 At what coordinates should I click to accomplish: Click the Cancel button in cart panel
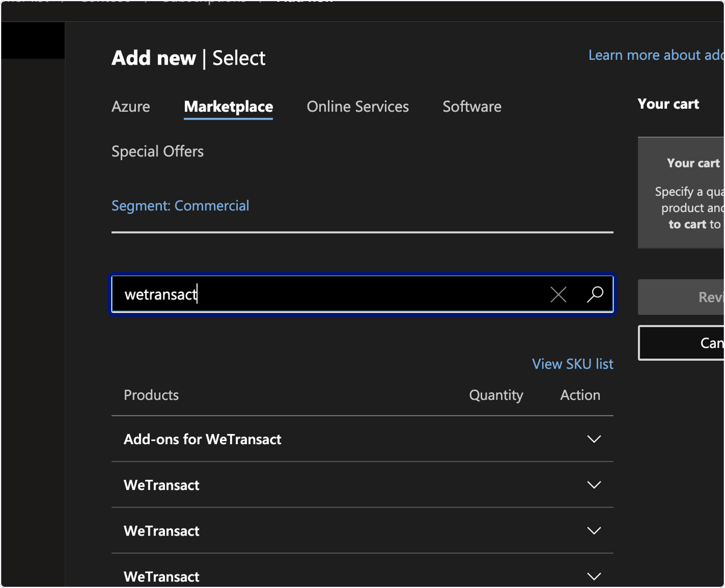(x=681, y=343)
